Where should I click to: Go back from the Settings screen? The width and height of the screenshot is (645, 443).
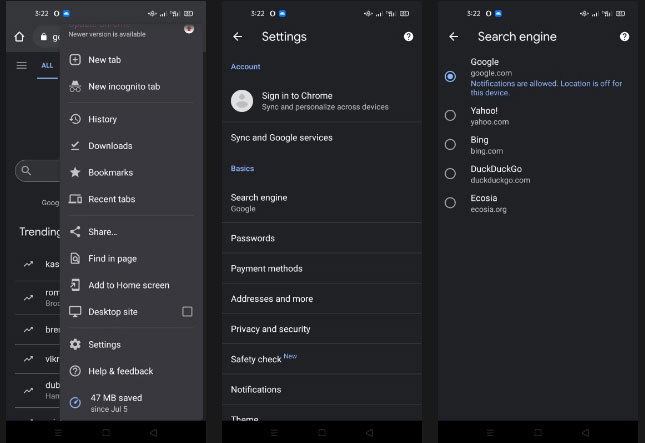click(237, 37)
